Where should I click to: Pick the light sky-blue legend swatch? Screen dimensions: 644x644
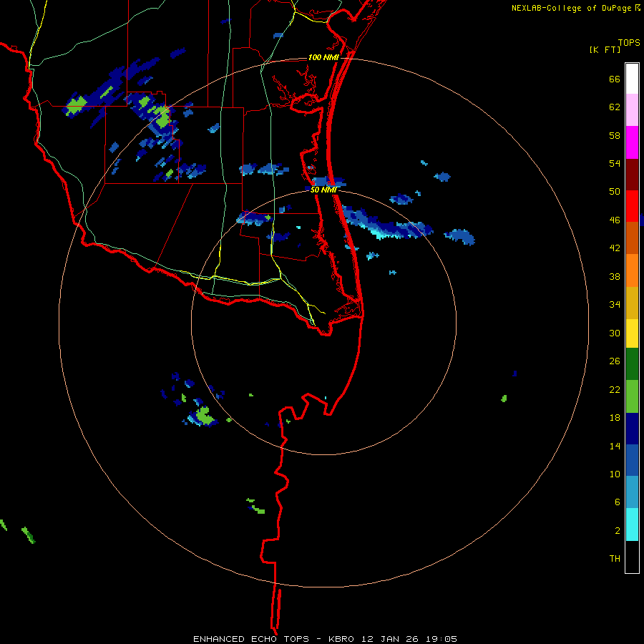632,492
